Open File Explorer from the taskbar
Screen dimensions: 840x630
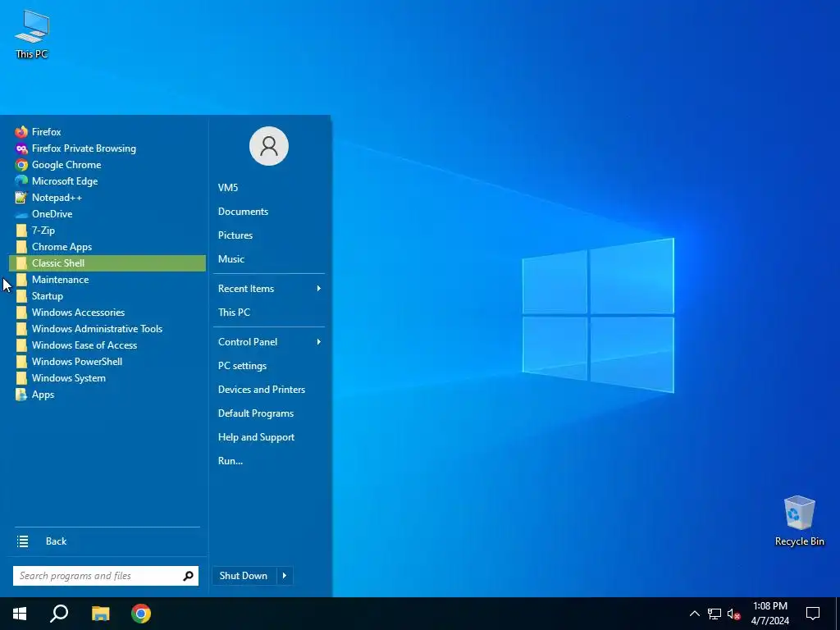click(101, 614)
